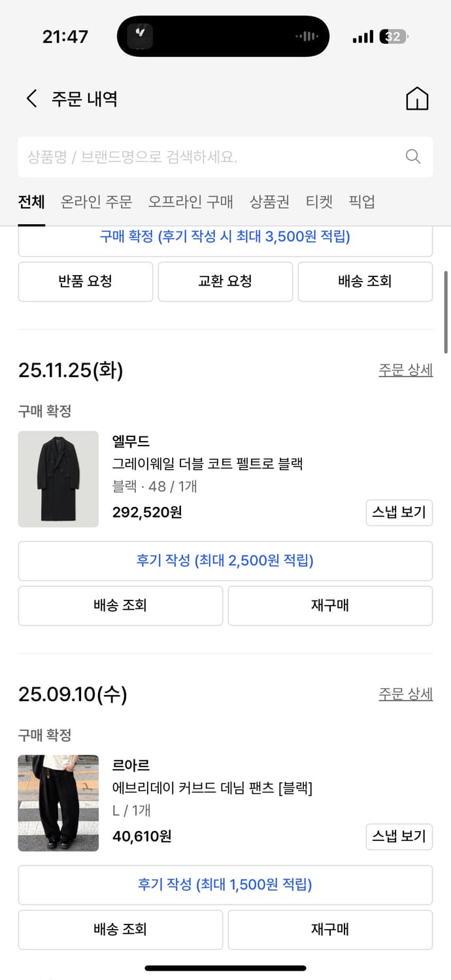Request an exchange via 교환 요청
The height and width of the screenshot is (980, 451).
225,282
